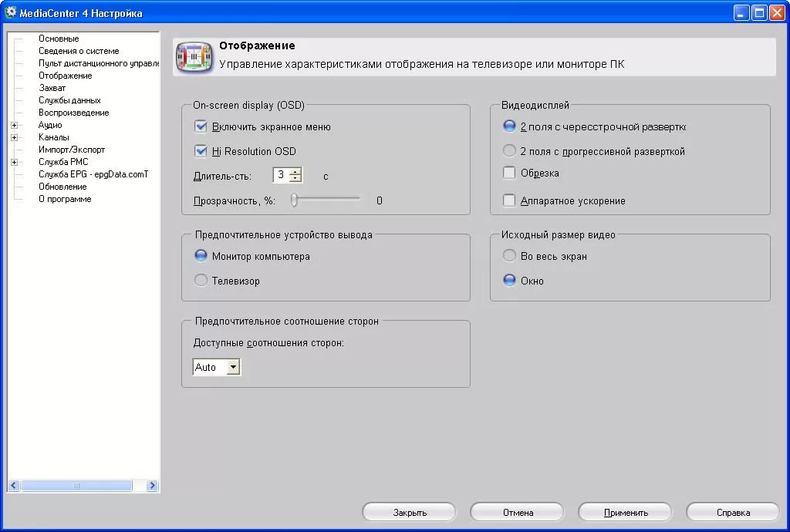
Task: Click right arrow of tree horizontal scrollbar
Action: (x=152, y=486)
